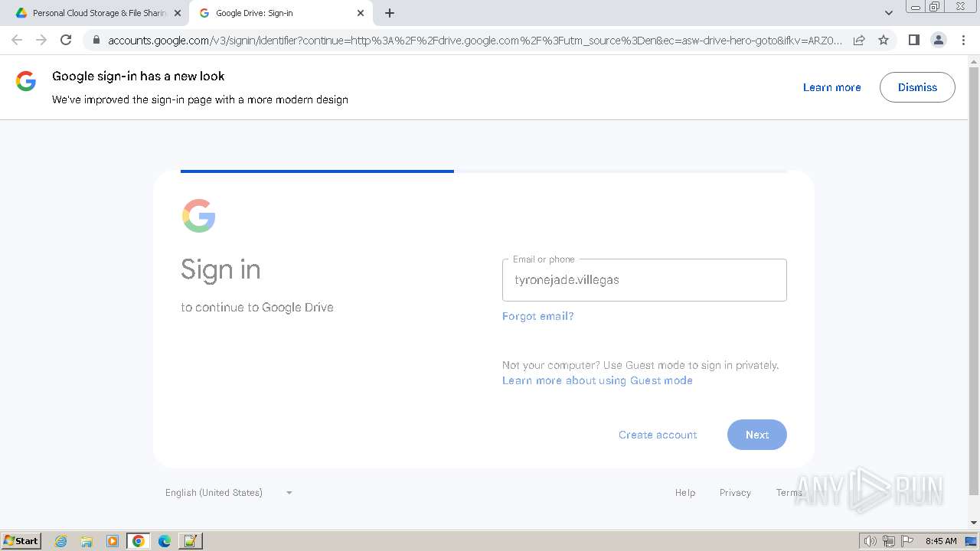The height and width of the screenshot is (551, 980).
Task: Focus the Email or phone field
Action: coord(644,280)
